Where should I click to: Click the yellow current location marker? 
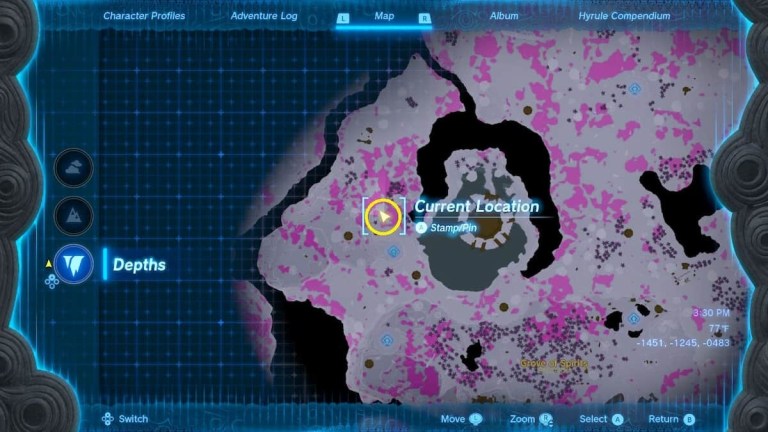383,216
